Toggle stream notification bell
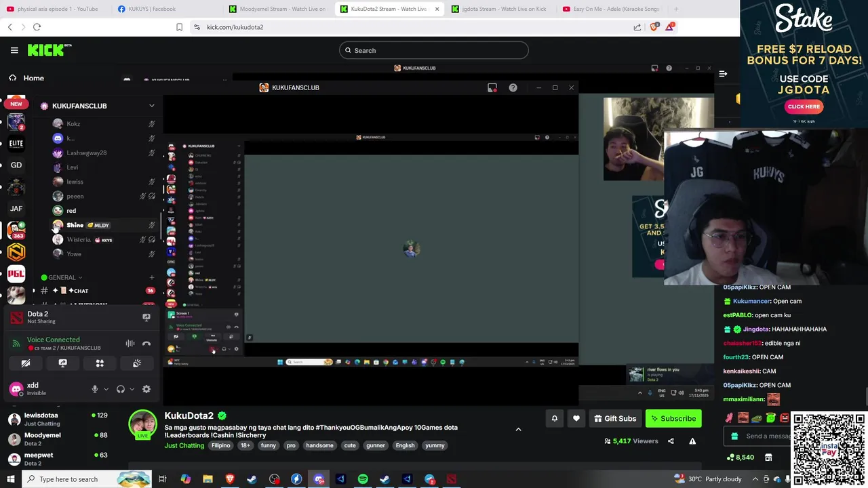Viewport: 868px width, 488px height. tap(554, 419)
